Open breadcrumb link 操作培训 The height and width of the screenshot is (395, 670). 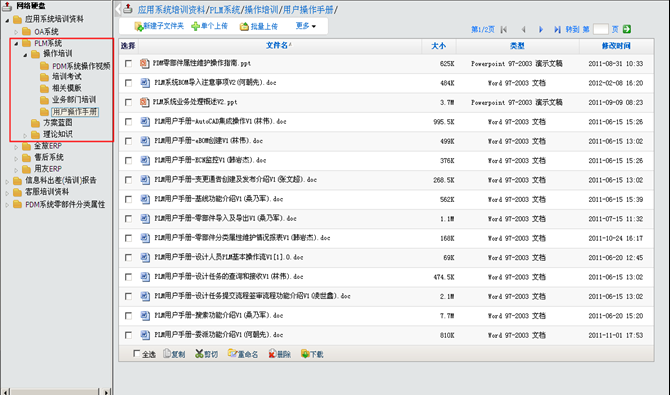coord(261,9)
